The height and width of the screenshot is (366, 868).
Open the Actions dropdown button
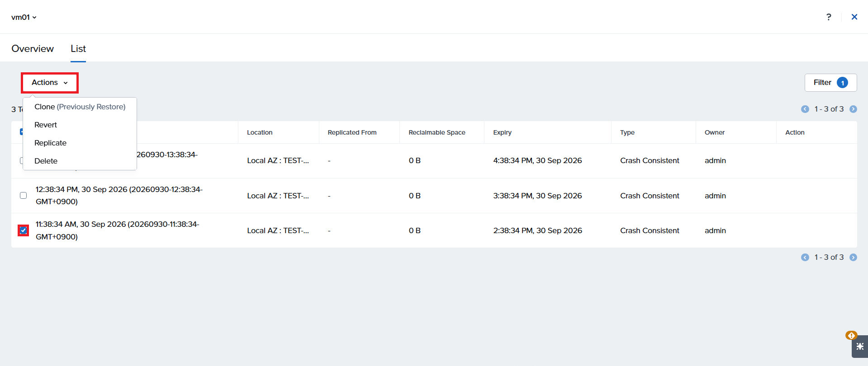(50, 83)
